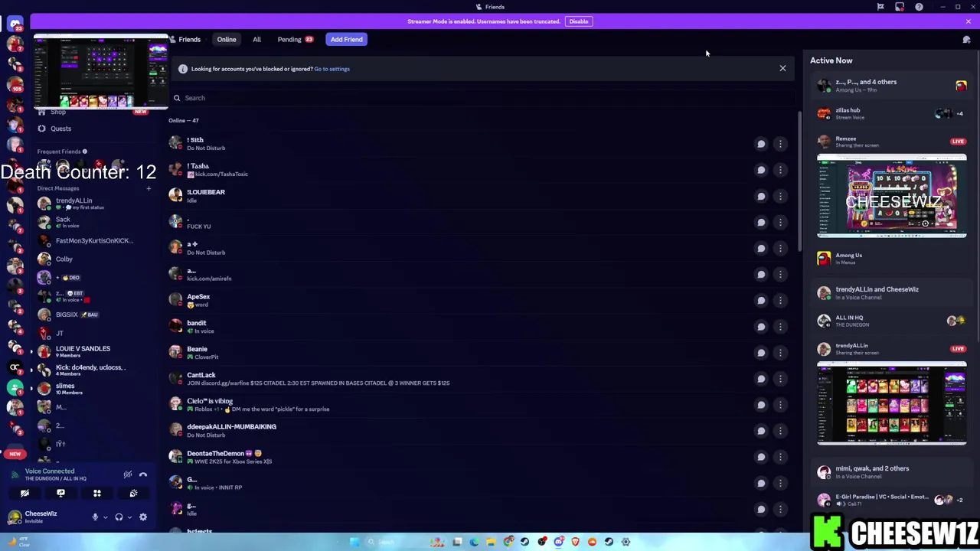Open zillas hub active now card
The image size is (980, 551).
coord(891,113)
